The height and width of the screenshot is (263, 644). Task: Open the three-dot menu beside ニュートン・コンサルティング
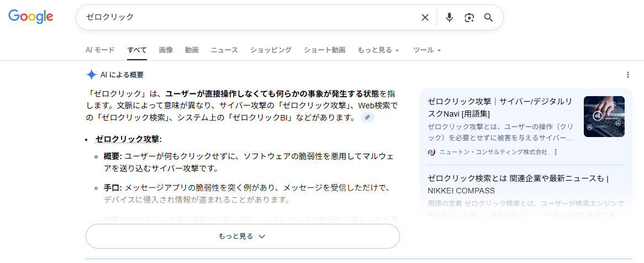click(556, 152)
